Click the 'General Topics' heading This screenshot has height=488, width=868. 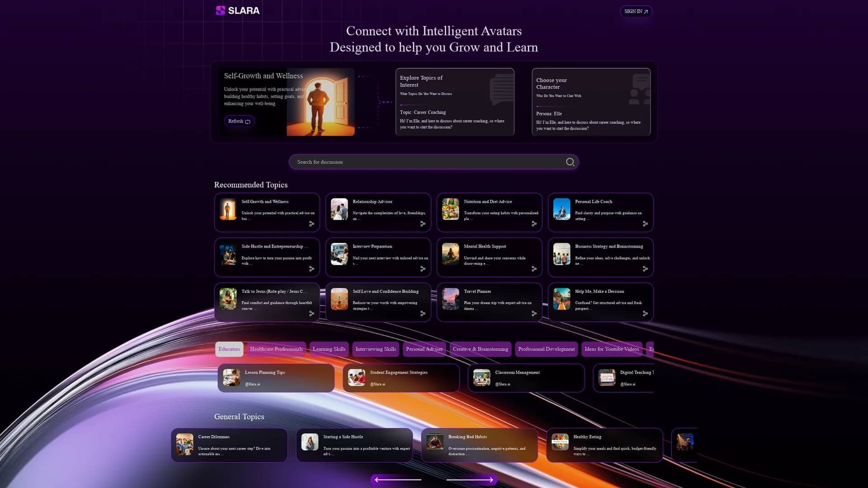click(239, 417)
